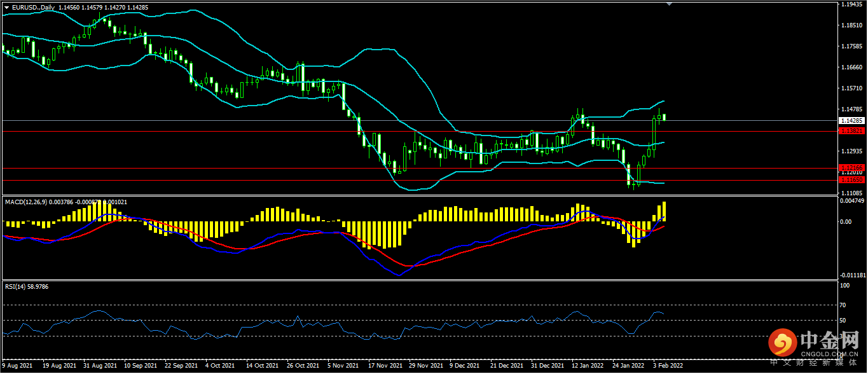Click the RSI(14) indicator label
The height and width of the screenshot is (374, 868).
15,287
